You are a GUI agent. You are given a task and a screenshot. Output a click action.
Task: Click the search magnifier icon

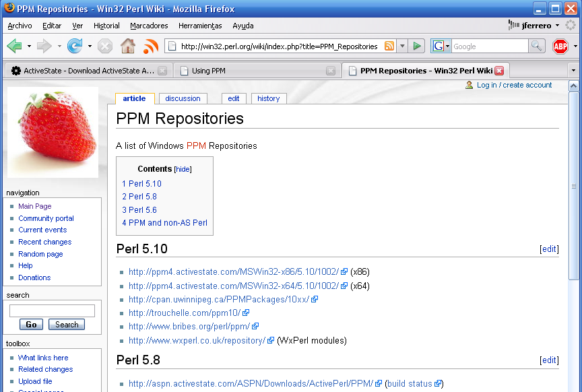536,46
